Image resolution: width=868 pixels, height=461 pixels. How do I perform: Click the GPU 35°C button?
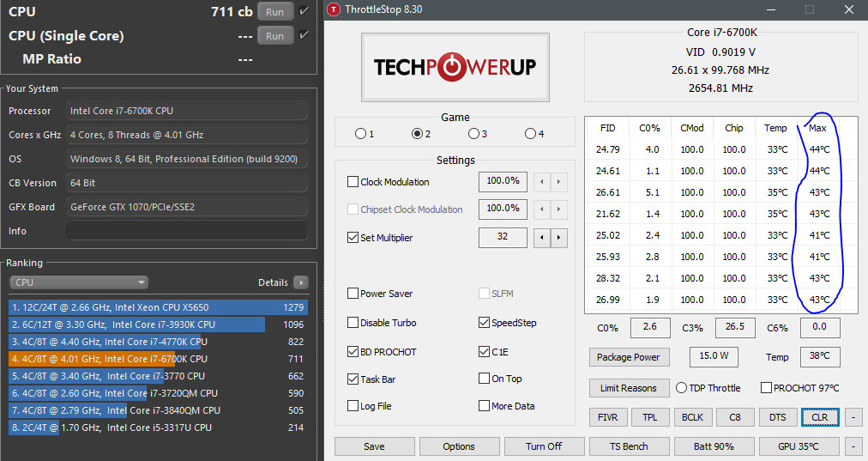tap(799, 446)
